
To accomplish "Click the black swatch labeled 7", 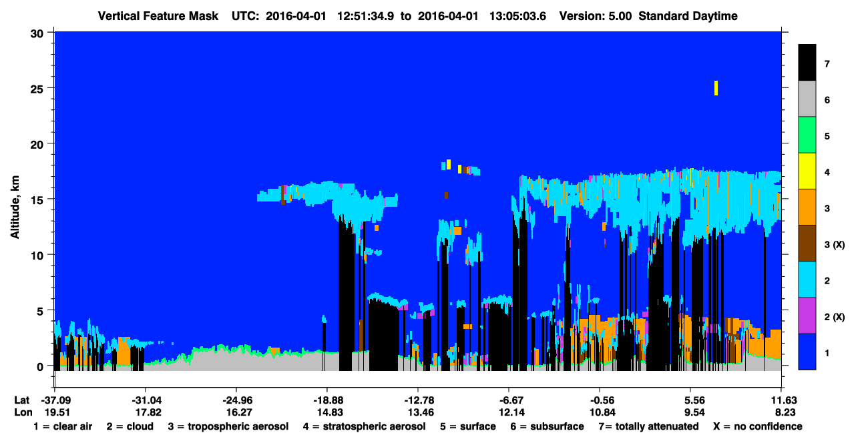I will [807, 63].
